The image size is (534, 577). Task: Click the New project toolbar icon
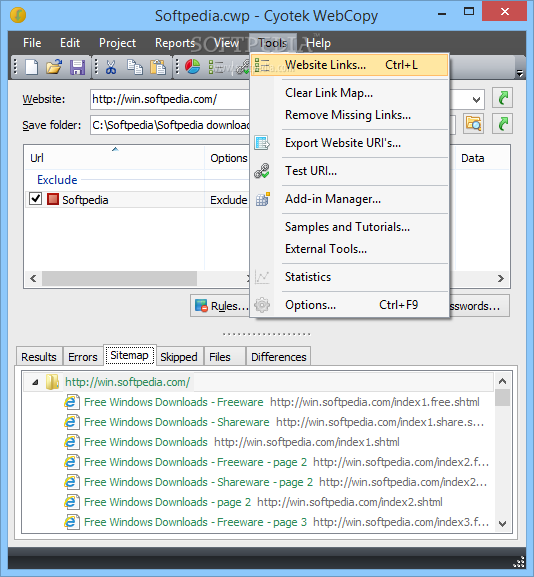click(x=32, y=67)
